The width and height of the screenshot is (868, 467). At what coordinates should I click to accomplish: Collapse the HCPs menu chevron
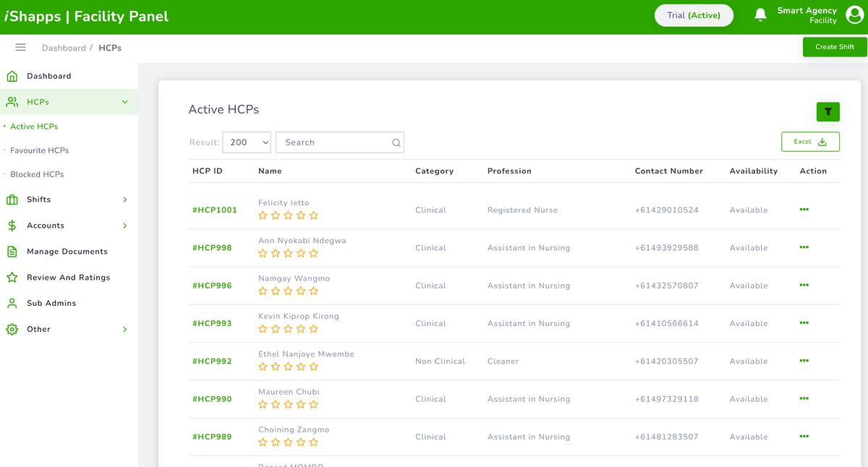(x=124, y=102)
